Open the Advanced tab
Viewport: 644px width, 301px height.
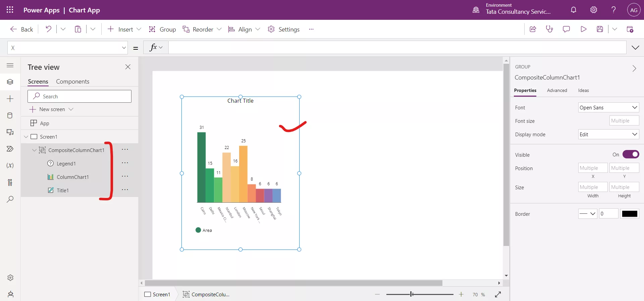tap(557, 90)
